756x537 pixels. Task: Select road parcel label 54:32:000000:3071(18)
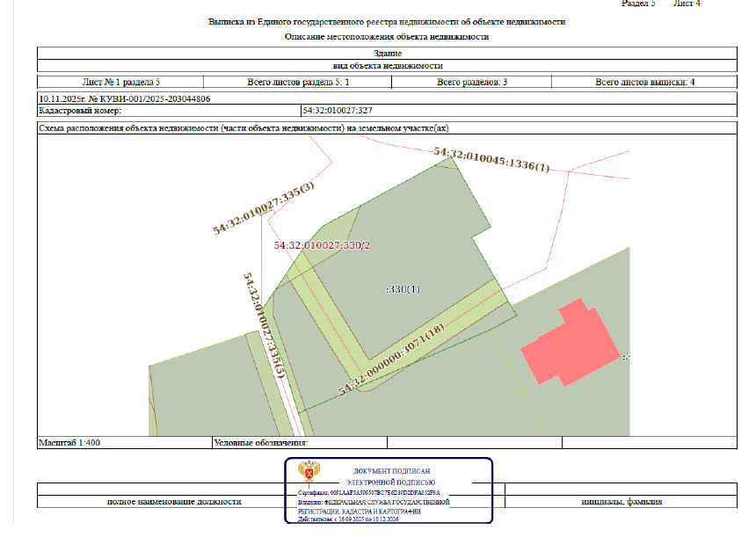(x=391, y=359)
